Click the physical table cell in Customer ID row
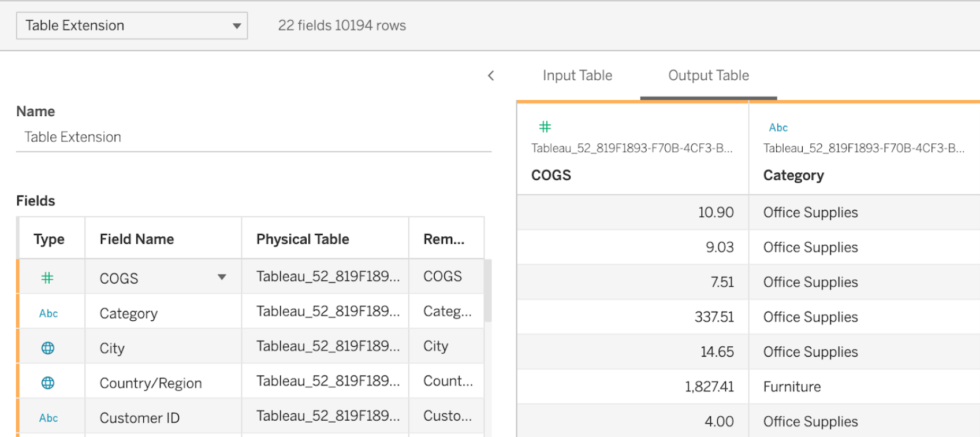 (325, 416)
